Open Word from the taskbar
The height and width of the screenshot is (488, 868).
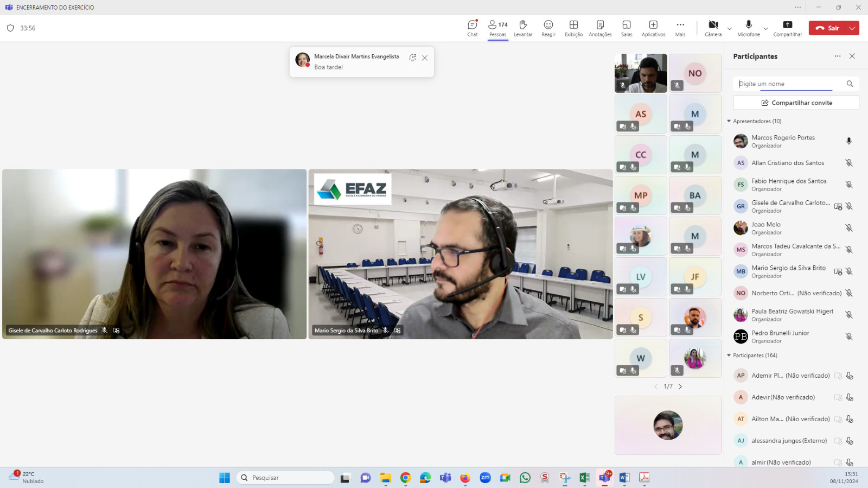click(624, 478)
